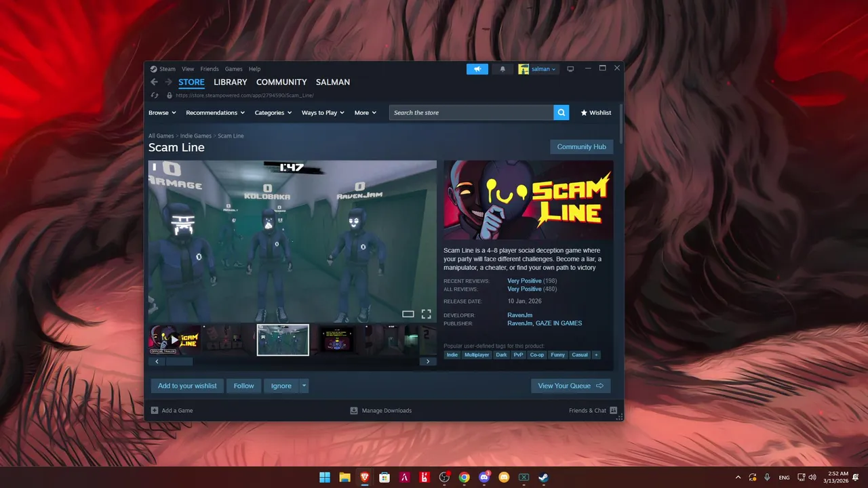Add Scam Line to your wishlist

tap(187, 386)
